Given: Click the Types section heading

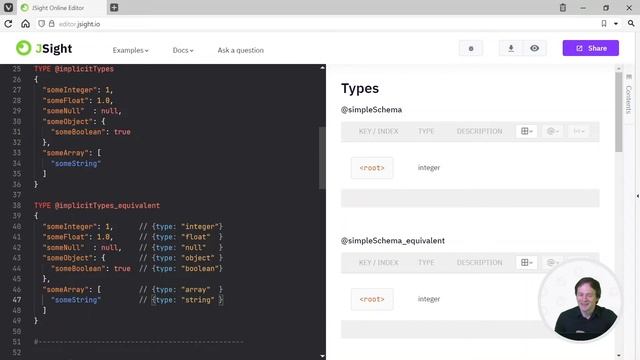Looking at the screenshot, I should (x=360, y=89).
